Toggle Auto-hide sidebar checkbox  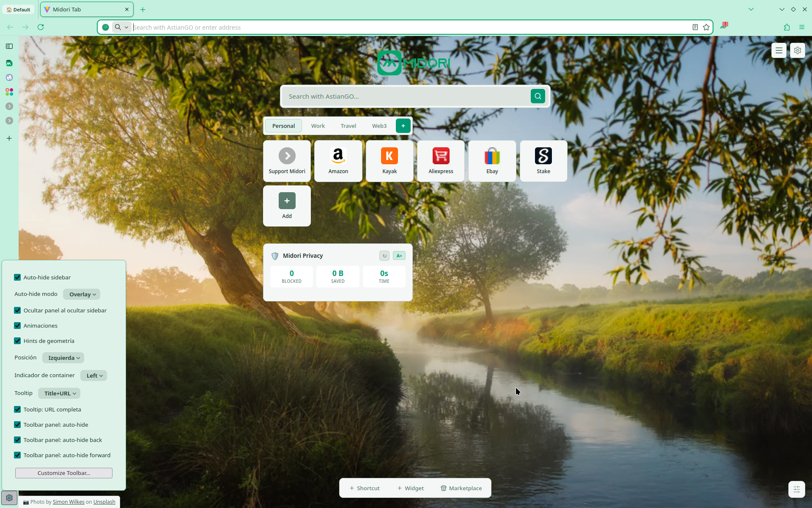coord(17,277)
